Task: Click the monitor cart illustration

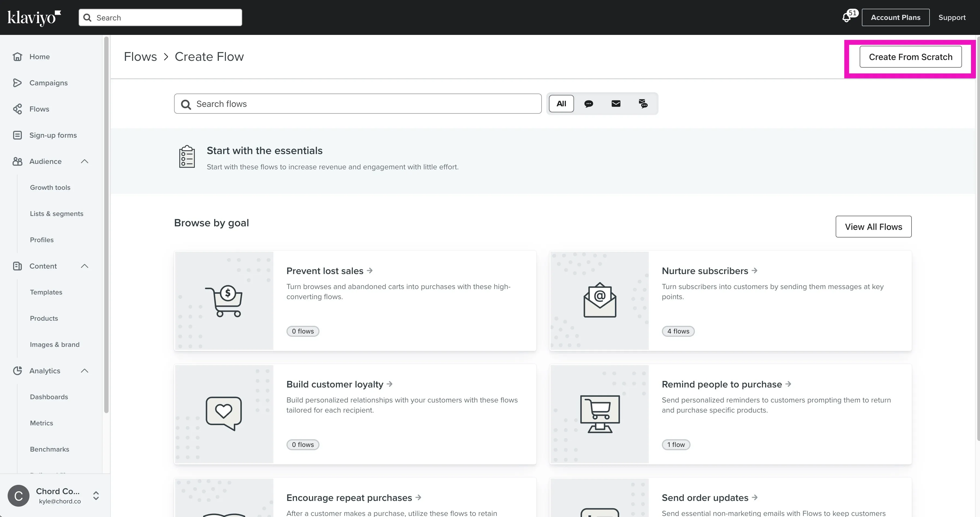Action: (x=600, y=414)
